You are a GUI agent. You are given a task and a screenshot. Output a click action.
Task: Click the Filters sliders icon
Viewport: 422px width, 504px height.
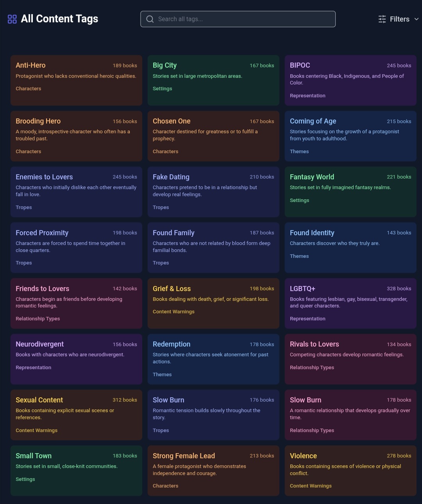(382, 19)
